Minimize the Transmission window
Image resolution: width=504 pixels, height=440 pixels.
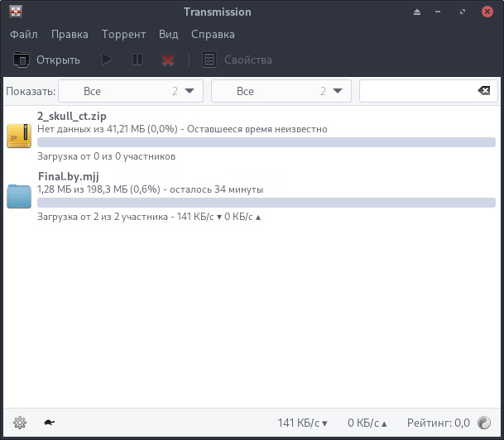click(438, 12)
